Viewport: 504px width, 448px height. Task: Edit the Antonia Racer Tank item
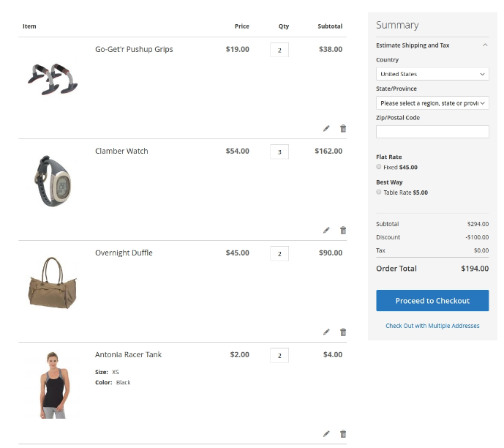(326, 433)
